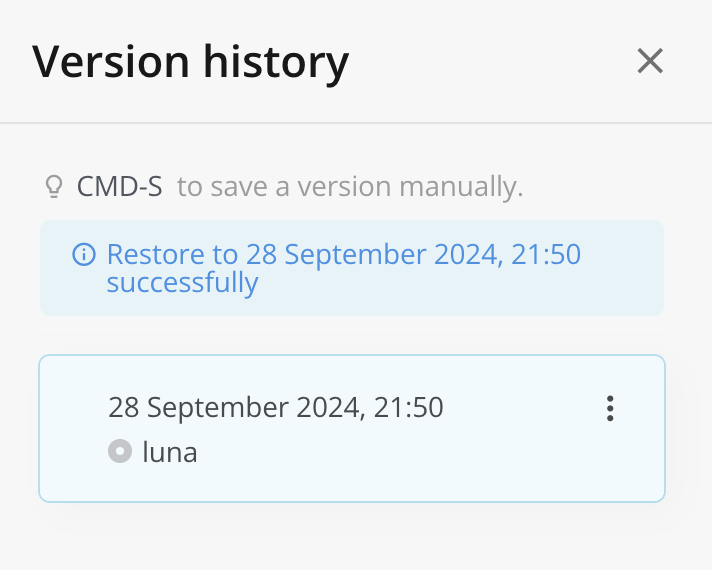712x570 pixels.
Task: Click the Version history heading
Action: (x=191, y=62)
